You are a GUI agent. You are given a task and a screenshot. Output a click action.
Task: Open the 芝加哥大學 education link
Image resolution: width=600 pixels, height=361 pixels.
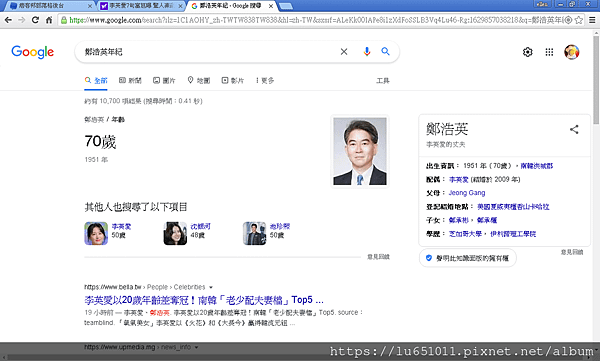(x=465, y=234)
